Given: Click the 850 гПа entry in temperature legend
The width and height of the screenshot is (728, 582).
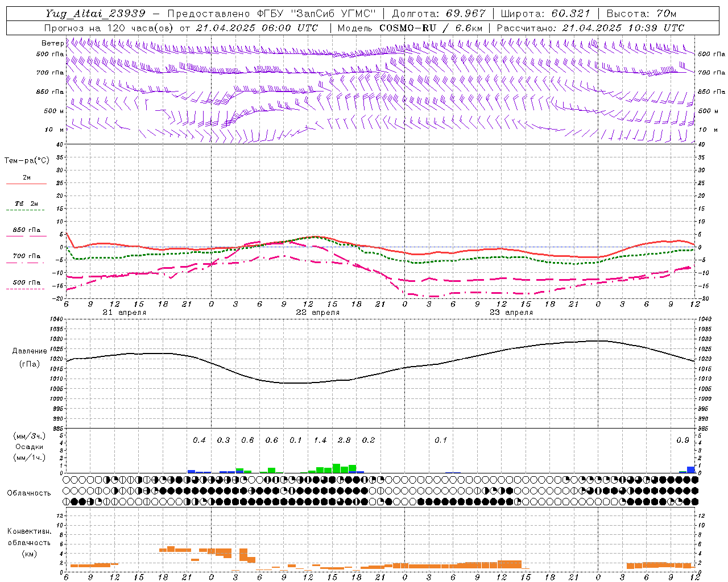Looking at the screenshot, I should click(x=27, y=230).
